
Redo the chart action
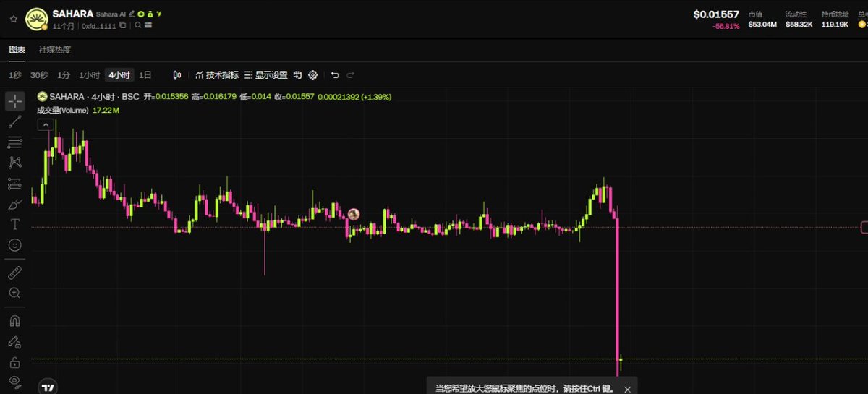pos(351,74)
